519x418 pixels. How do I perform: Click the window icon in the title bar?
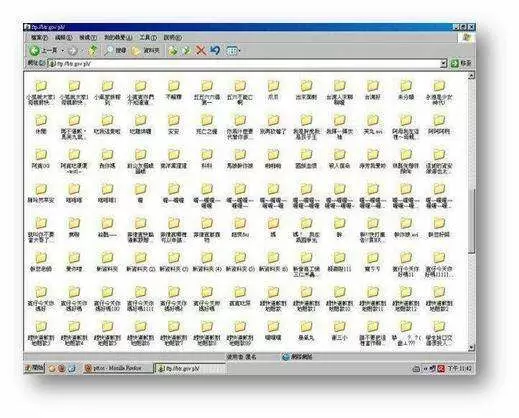coord(27,27)
